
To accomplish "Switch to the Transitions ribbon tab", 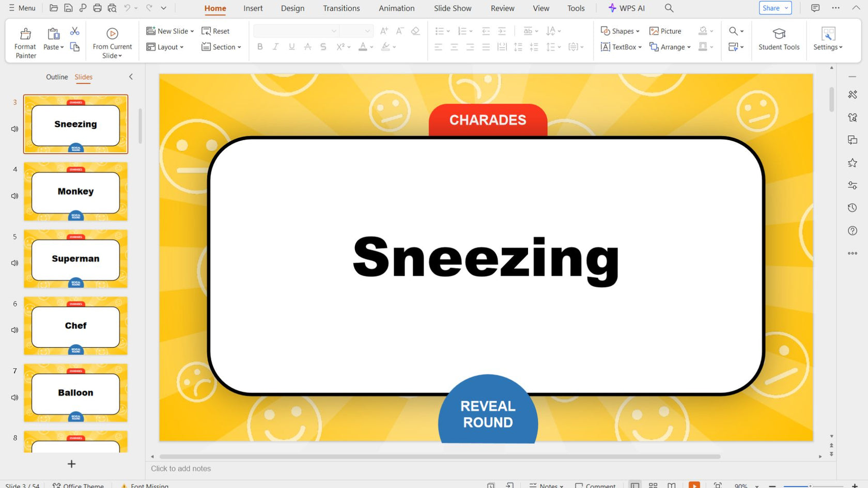I will click(x=341, y=8).
